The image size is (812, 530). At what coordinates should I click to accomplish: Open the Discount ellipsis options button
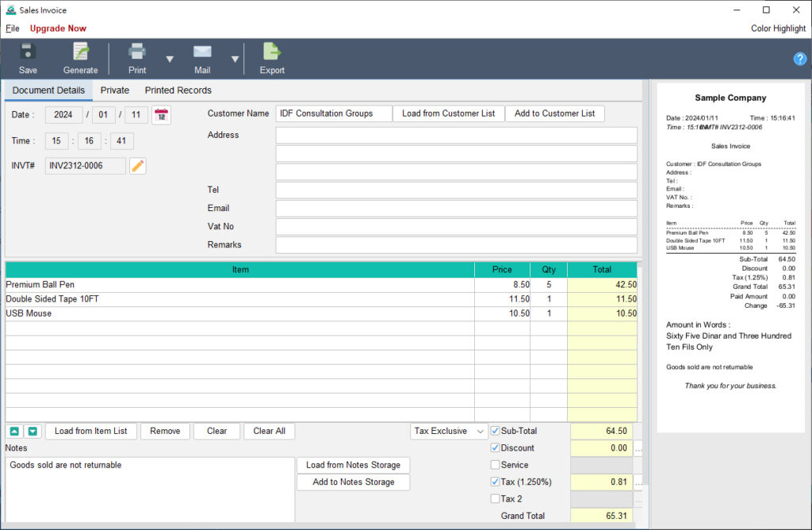(638, 448)
